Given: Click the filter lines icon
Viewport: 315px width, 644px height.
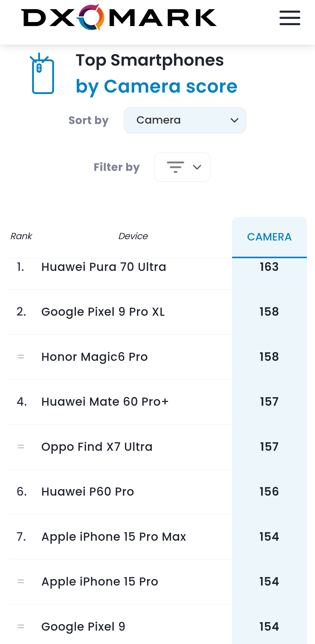Looking at the screenshot, I should click(175, 167).
